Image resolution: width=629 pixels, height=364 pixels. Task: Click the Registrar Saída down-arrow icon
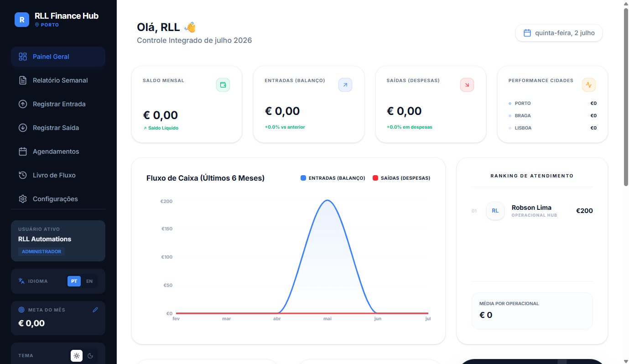(23, 128)
